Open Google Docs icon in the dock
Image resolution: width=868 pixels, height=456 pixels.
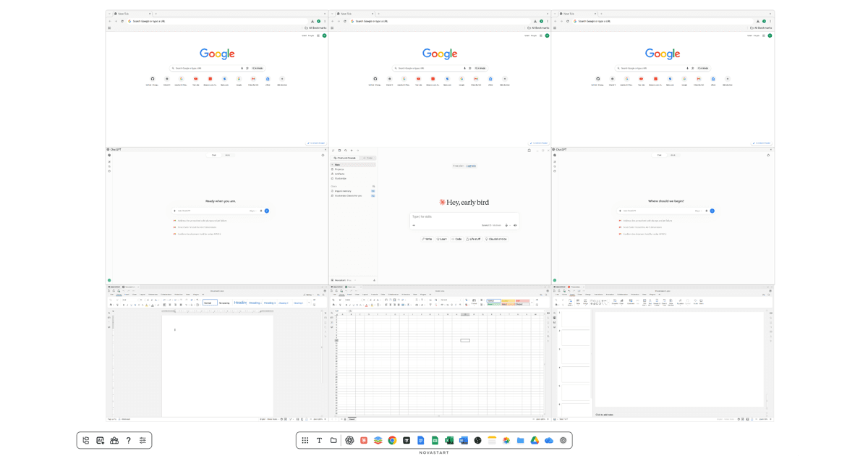pyautogui.click(x=420, y=440)
